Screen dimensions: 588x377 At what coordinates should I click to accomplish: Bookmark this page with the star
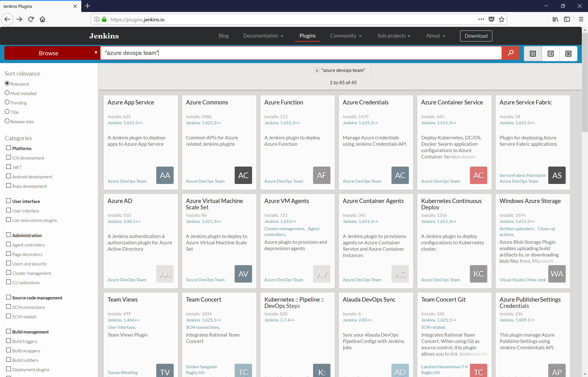pyautogui.click(x=502, y=19)
